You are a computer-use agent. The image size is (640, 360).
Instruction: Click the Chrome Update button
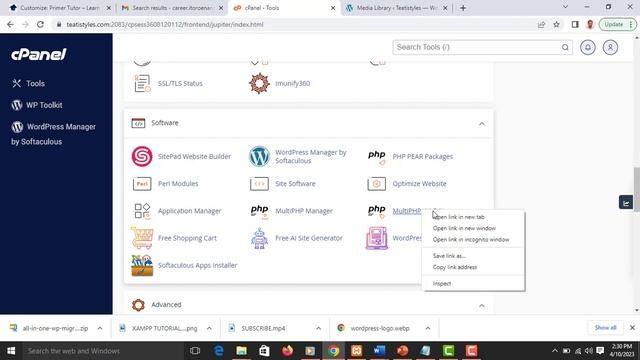pyautogui.click(x=617, y=24)
